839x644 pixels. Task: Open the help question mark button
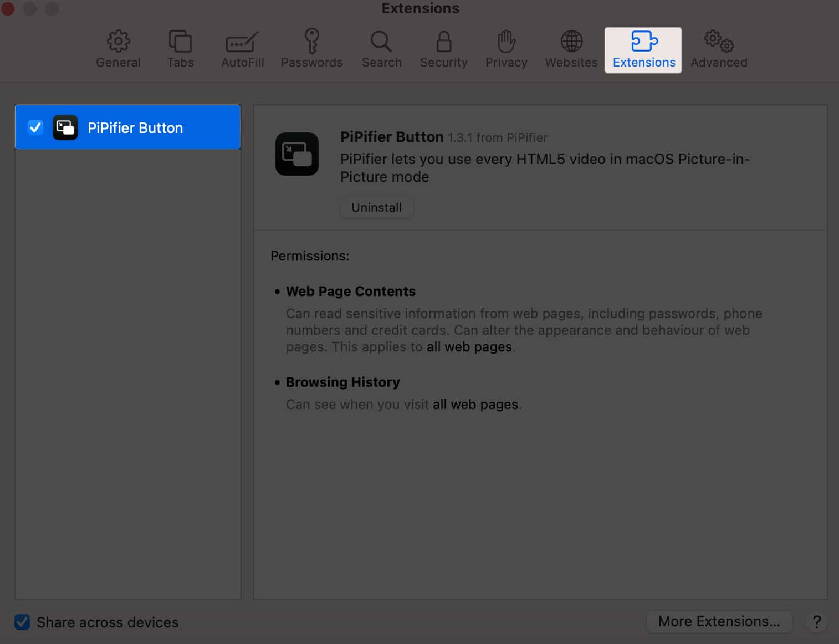pos(816,622)
